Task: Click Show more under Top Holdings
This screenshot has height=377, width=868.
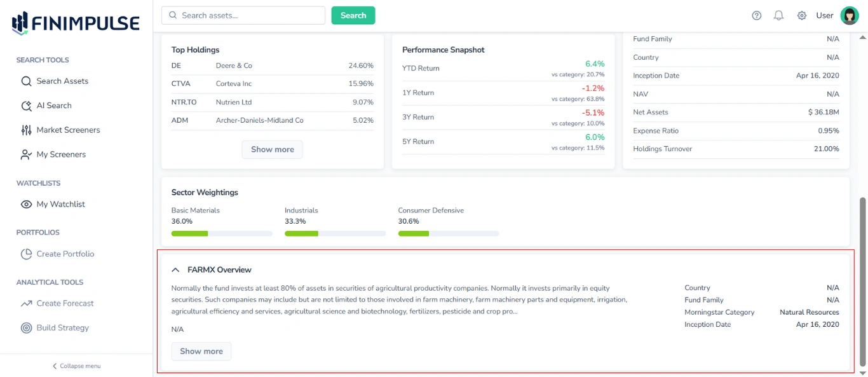Action: pos(272,149)
